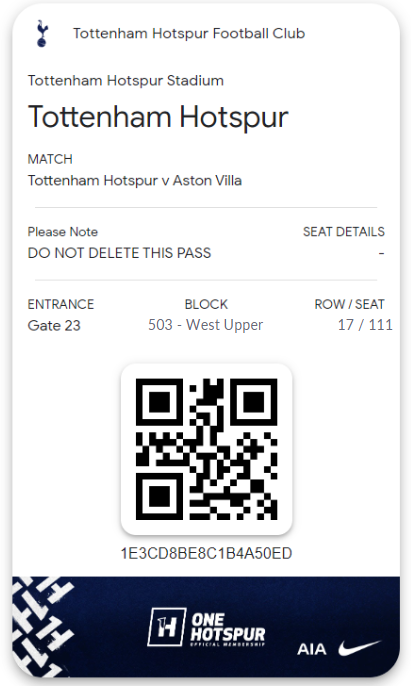The image size is (411, 686).
Task: Click the Tottenham Hotspur Football Club header
Action: pyautogui.click(x=189, y=33)
